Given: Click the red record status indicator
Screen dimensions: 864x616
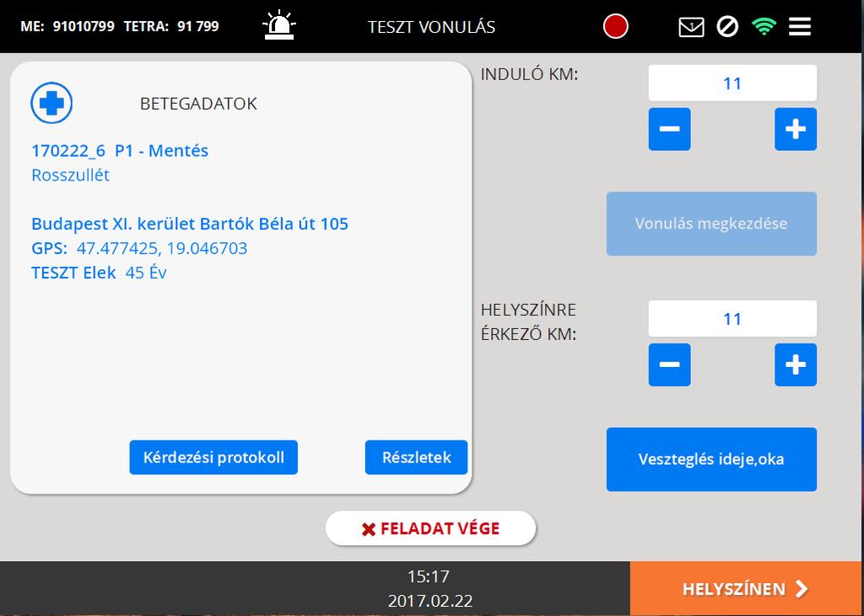Looking at the screenshot, I should click(x=615, y=26).
